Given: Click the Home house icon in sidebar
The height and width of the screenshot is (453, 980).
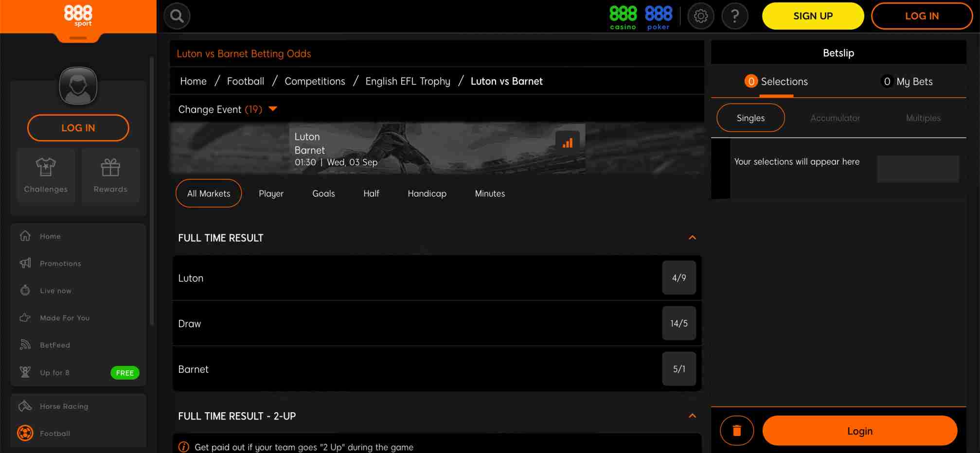Looking at the screenshot, I should pos(25,236).
